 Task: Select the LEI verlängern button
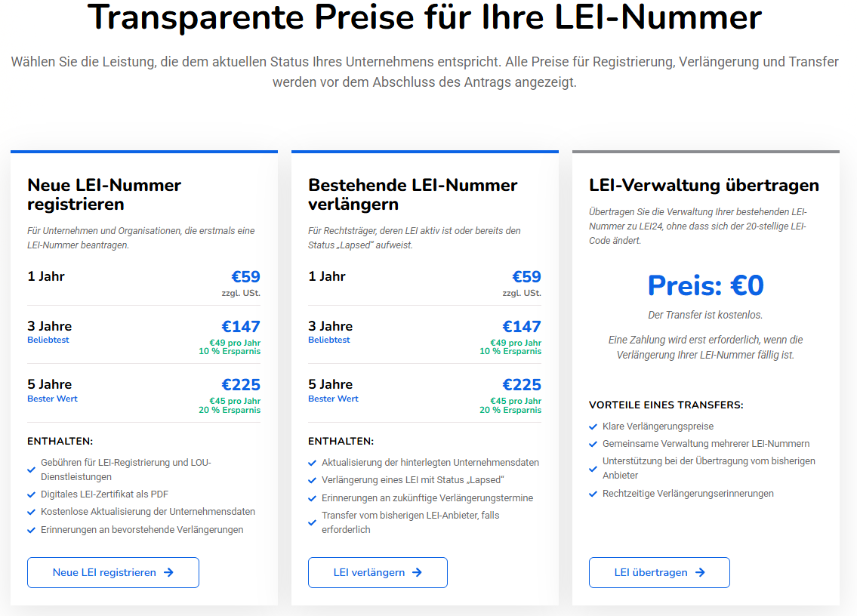[x=378, y=572]
